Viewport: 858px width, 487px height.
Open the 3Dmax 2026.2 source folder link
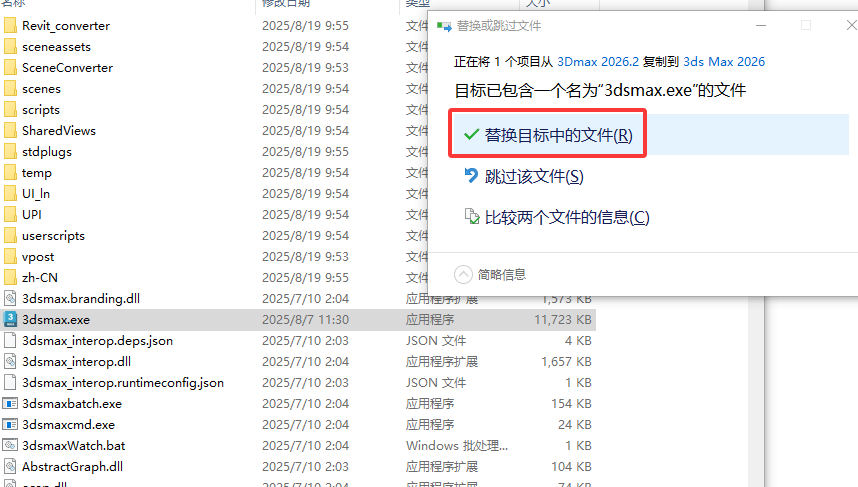click(x=598, y=62)
